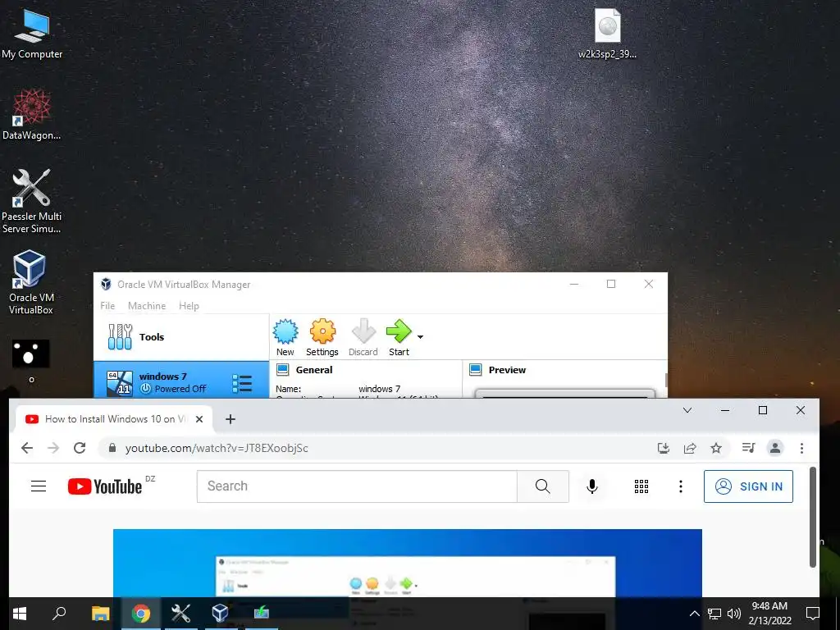Open Chrome media controls icon
The height and width of the screenshot is (630, 840).
(748, 447)
